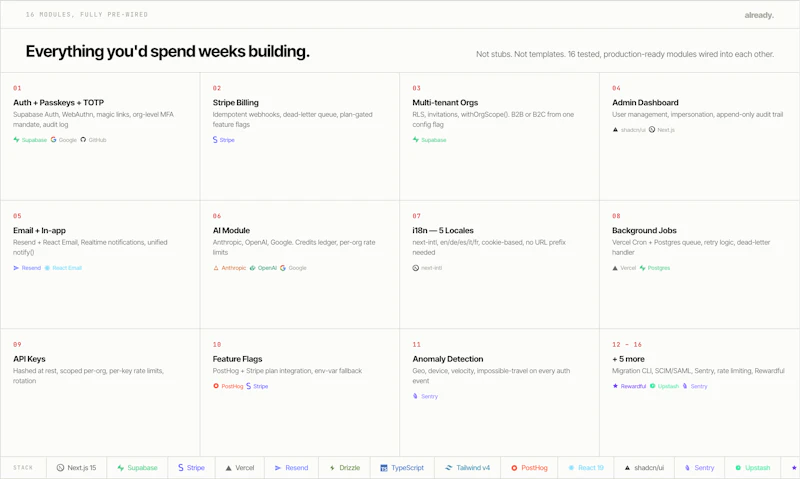This screenshot has width=800, height=479.
Task: Click the module number 09 label
Action: [17, 344]
